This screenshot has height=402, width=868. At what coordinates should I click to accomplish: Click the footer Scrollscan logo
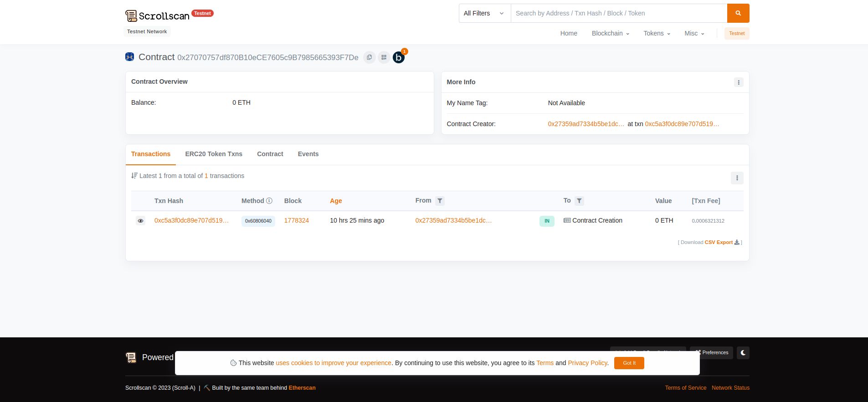pyautogui.click(x=131, y=357)
